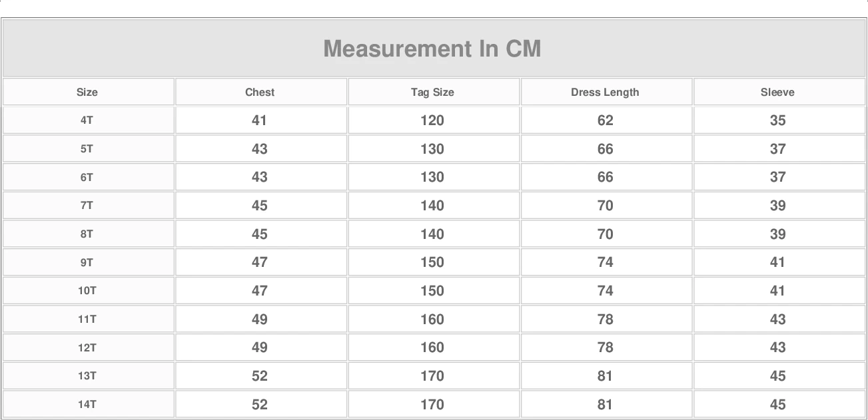The width and height of the screenshot is (868, 420).
Task: Select the 5T size row label
Action: (x=87, y=149)
